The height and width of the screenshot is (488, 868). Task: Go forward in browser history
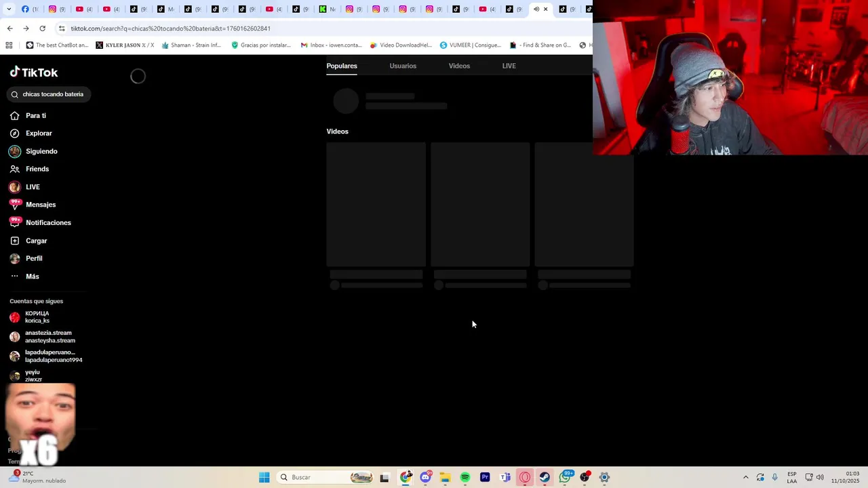(26, 28)
